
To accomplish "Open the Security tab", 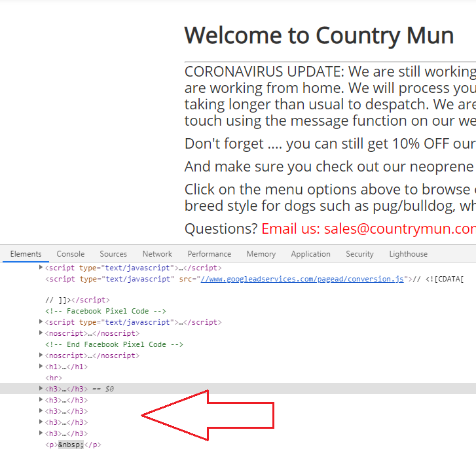I will click(359, 254).
